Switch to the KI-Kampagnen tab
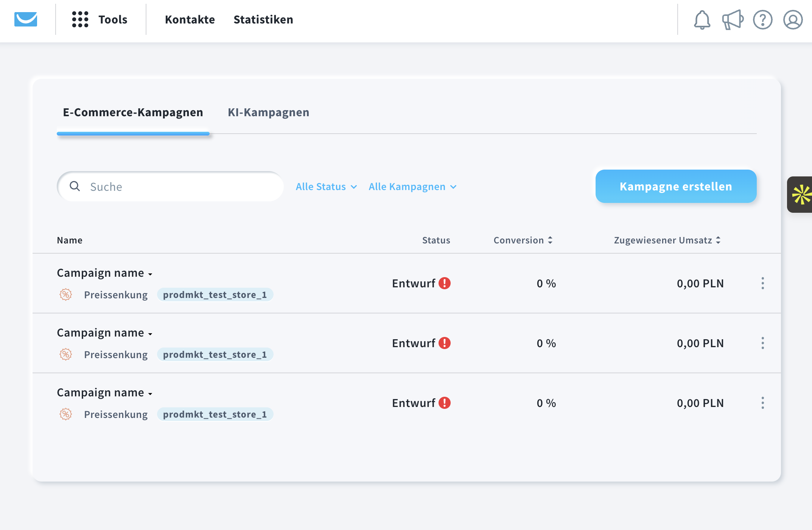The height and width of the screenshot is (530, 812). tap(268, 112)
